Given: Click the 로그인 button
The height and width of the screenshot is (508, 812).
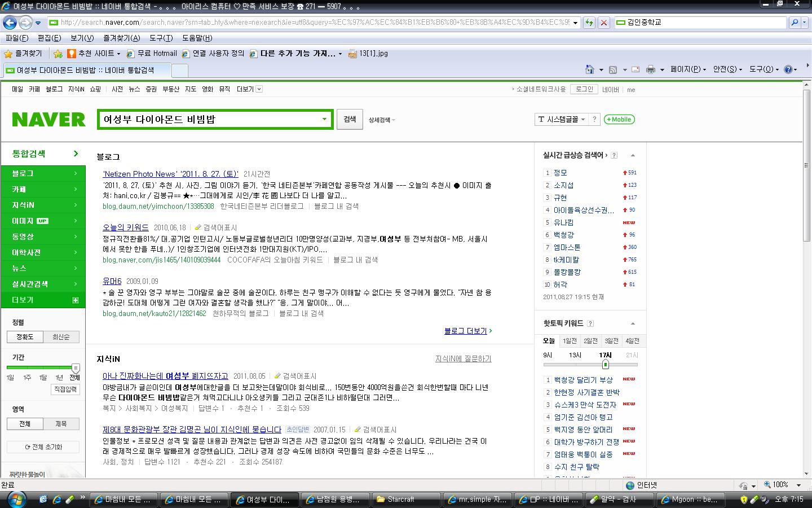Looking at the screenshot, I should 584,89.
